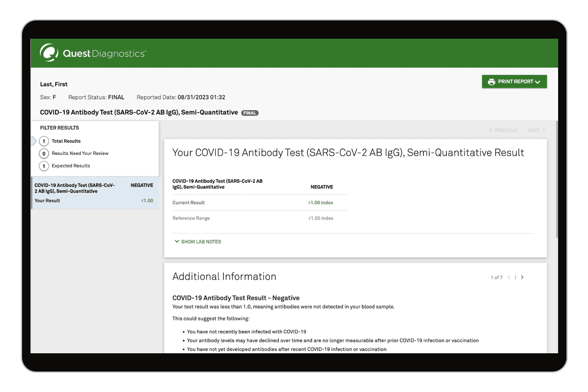
Task: Click the Total Results count circle
Action: tap(44, 141)
